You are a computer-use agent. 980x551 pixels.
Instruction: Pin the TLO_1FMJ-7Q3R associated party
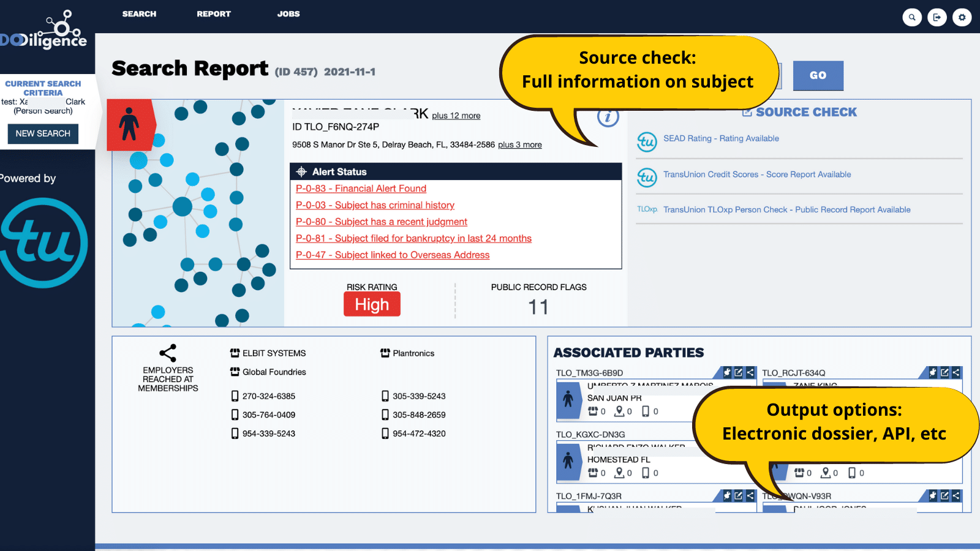coord(727,495)
